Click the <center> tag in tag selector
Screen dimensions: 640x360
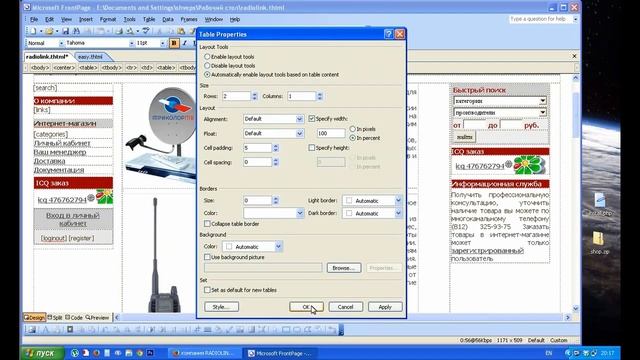click(64, 68)
